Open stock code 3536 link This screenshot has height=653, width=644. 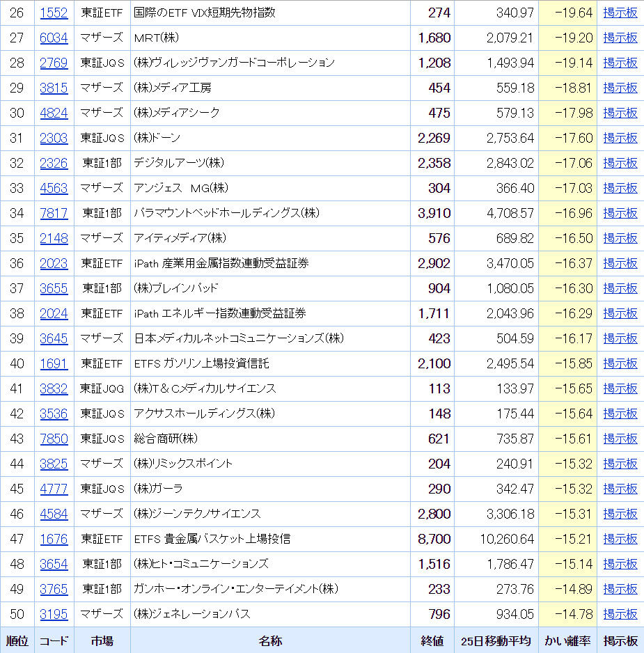pos(54,414)
